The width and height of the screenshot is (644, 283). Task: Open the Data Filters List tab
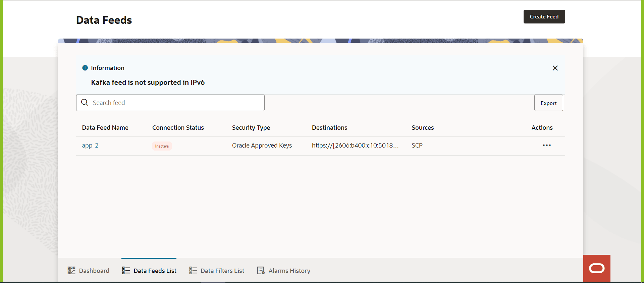pos(217,271)
